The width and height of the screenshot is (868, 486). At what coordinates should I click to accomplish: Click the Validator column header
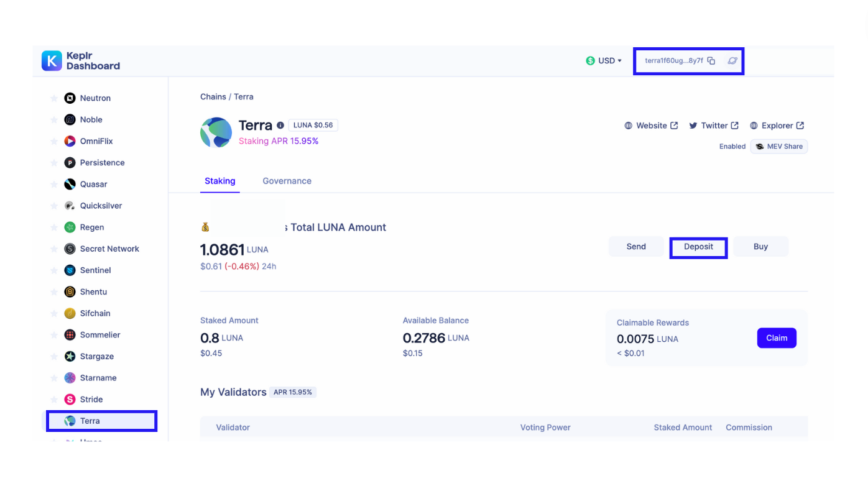click(x=233, y=428)
